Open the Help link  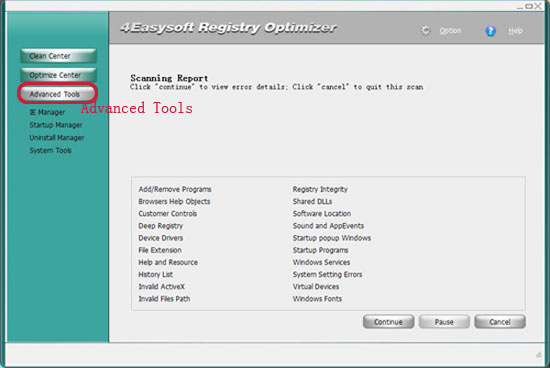point(515,31)
